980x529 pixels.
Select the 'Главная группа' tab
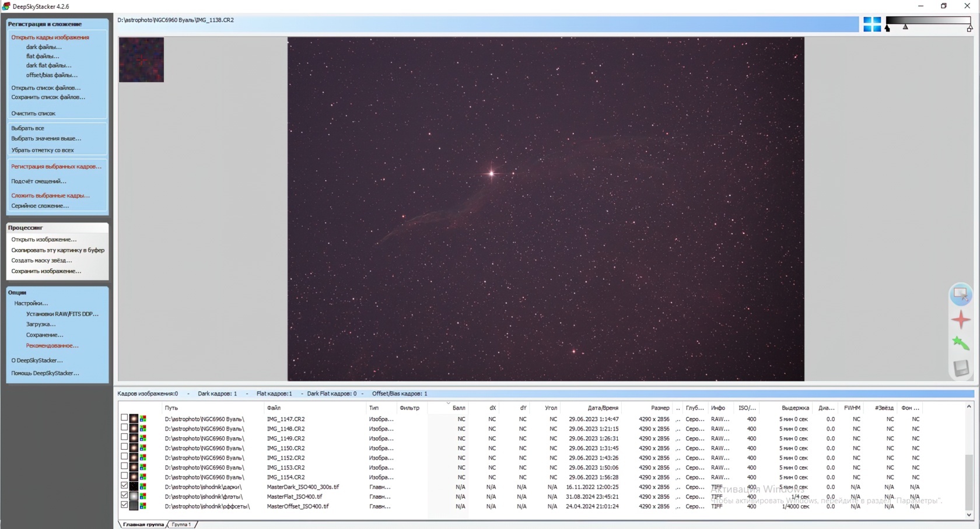click(x=143, y=524)
